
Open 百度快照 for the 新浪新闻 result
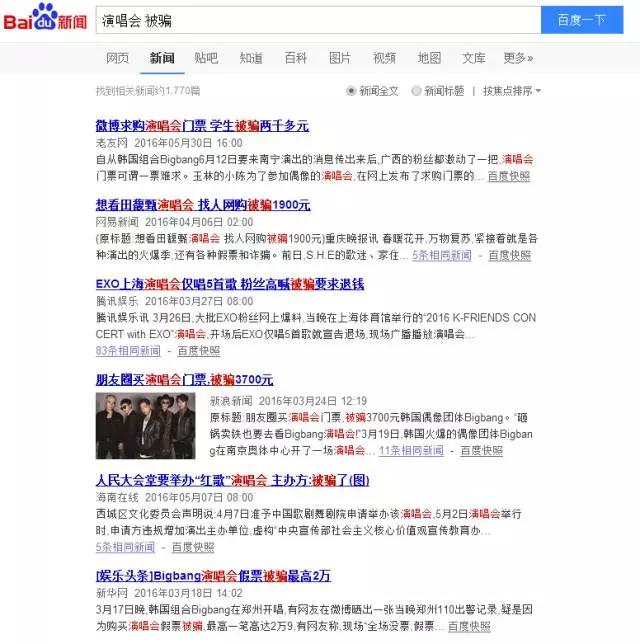[x=481, y=451]
